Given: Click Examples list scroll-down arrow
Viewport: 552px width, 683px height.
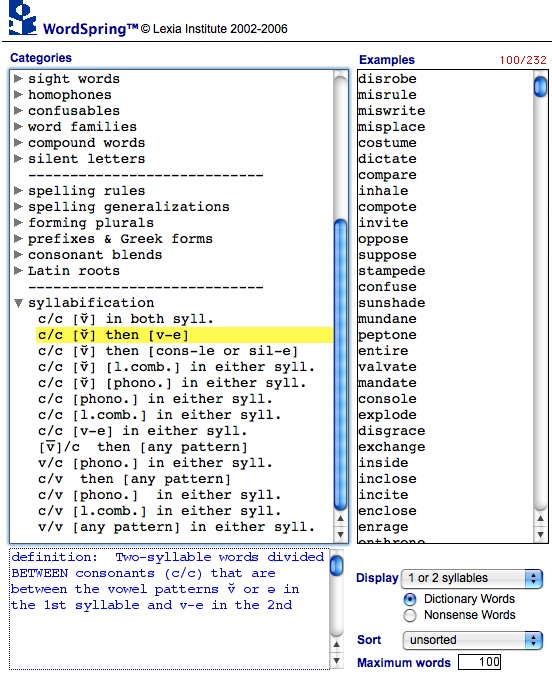Looking at the screenshot, I should coord(540,534).
